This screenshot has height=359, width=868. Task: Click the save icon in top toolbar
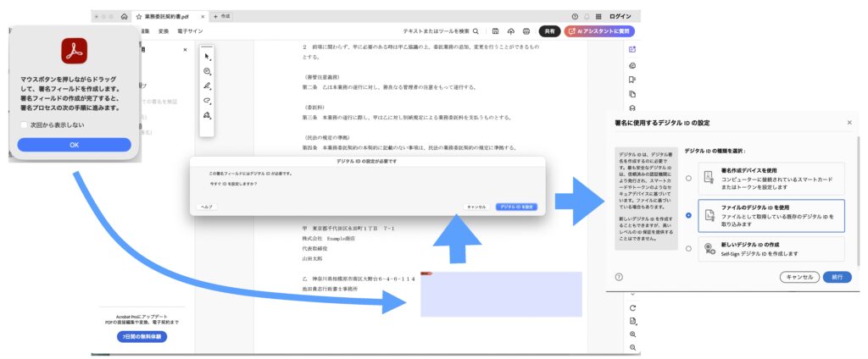pos(496,30)
